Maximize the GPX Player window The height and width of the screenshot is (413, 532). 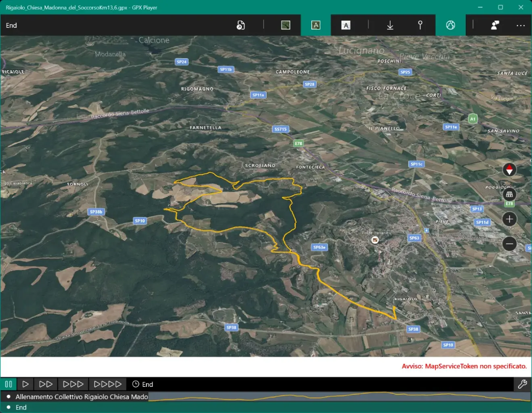(x=501, y=7)
